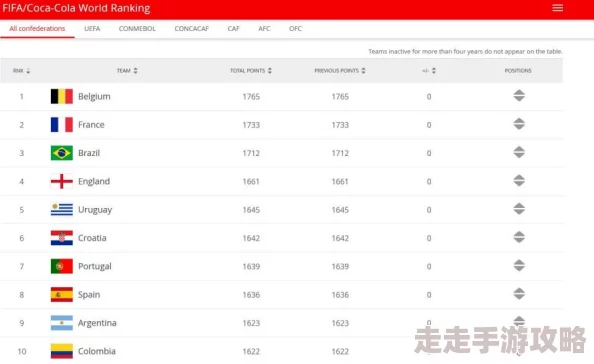Sort by TOTAL POINTS column
594x364 pixels.
click(251, 70)
